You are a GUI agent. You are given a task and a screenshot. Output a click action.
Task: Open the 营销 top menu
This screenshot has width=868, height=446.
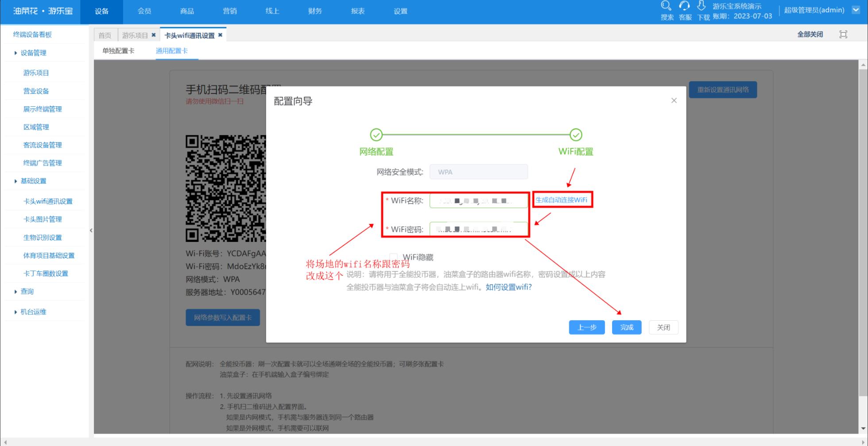[229, 11]
